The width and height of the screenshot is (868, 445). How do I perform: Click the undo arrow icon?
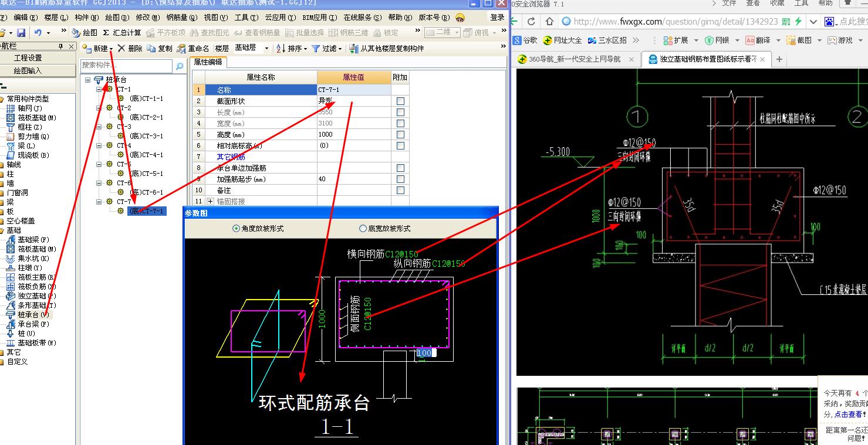pos(38,33)
